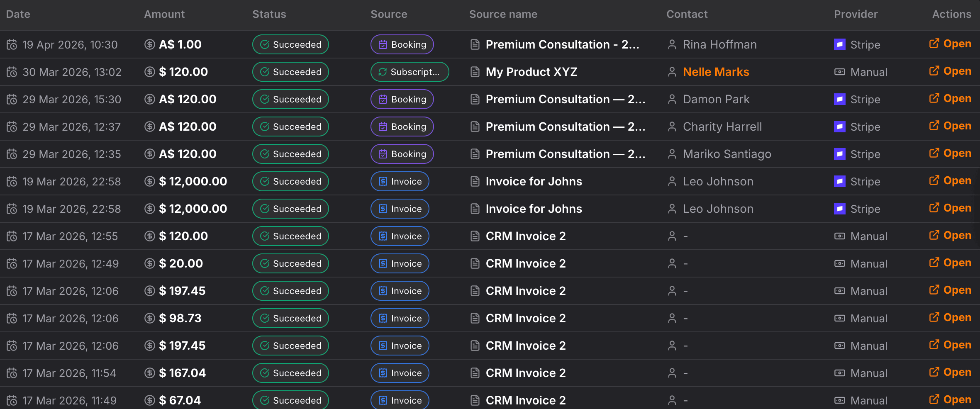980x409 pixels.
Task: Click the Stripe provider icon for Rina Hoffman
Action: point(840,44)
